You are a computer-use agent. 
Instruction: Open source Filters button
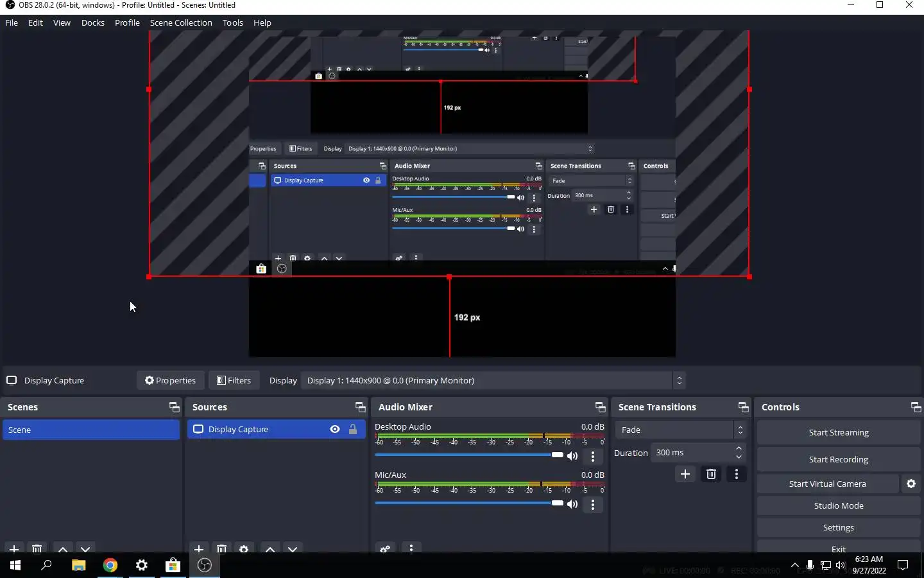point(234,380)
